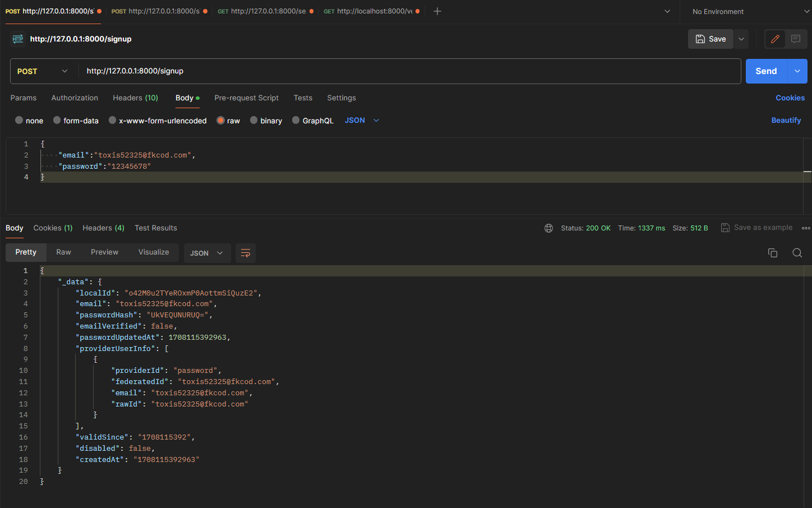Open the No Environment selector
This screenshot has width=812, height=508.
pyautogui.click(x=750, y=11)
